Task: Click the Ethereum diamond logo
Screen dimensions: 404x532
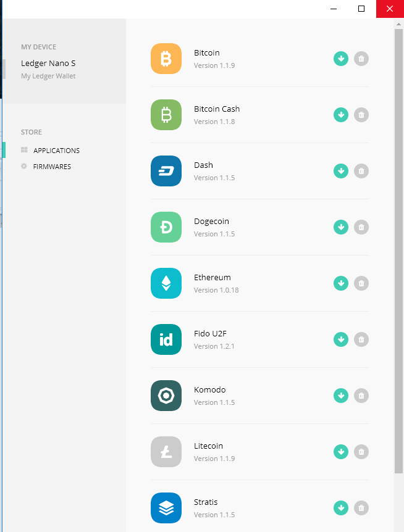Action: [166, 283]
